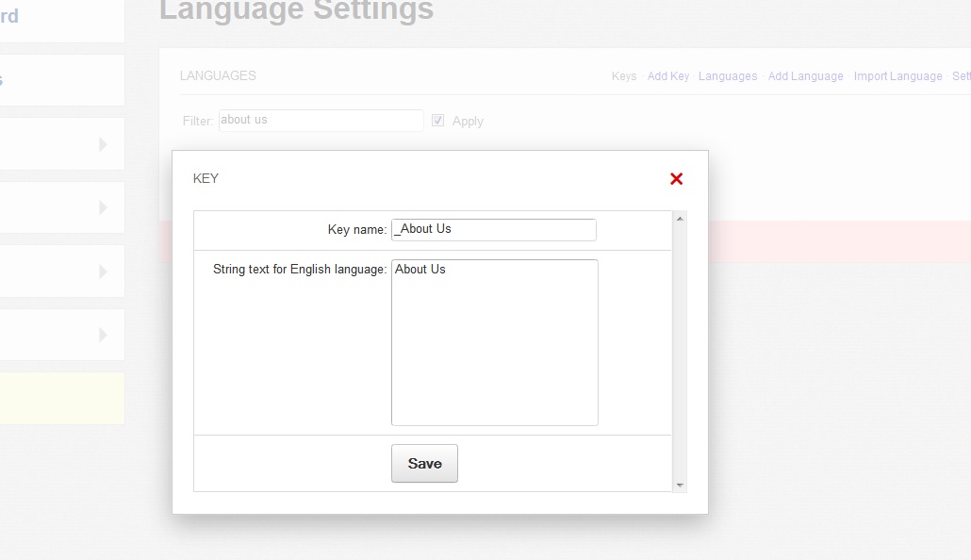Expand the second sidebar arrow item

[x=103, y=207]
